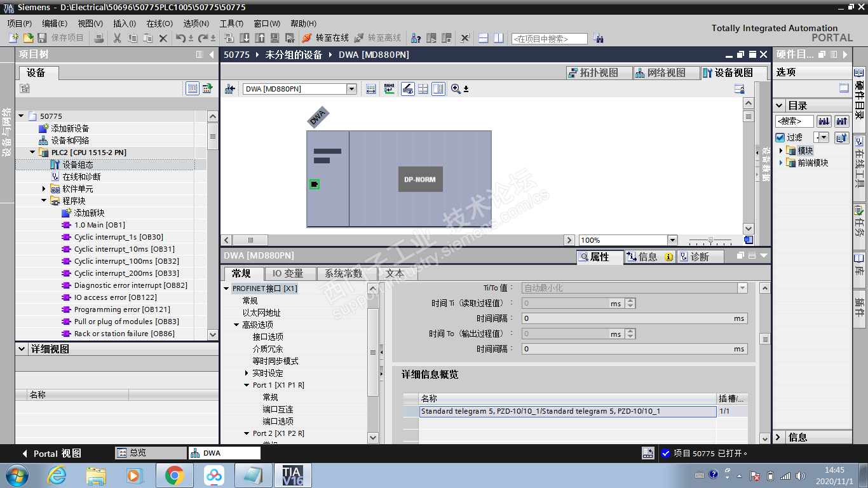Collapse the Port 1 [X1 P1 R] node

[247, 385]
